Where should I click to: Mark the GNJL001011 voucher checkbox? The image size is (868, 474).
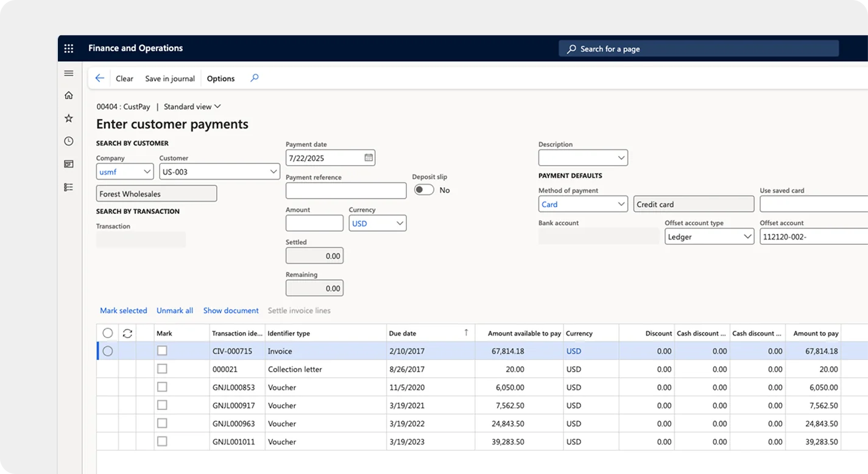click(x=162, y=441)
